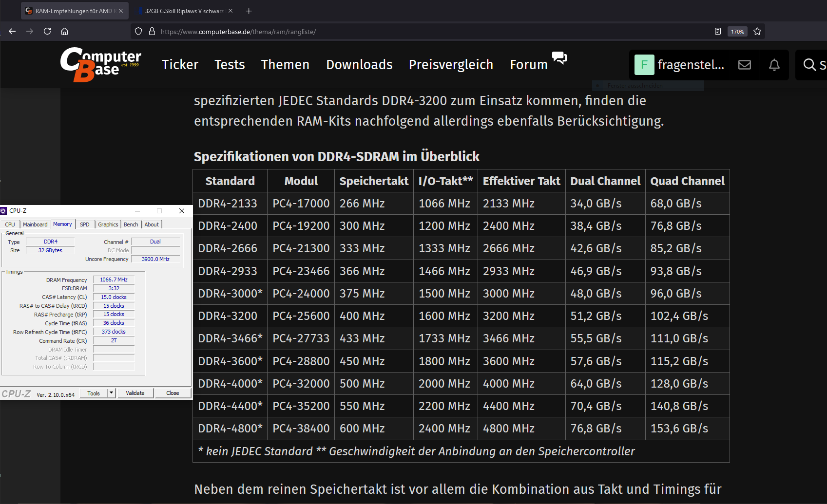
Task: Toggle reader view icon in address bar
Action: [x=718, y=31]
